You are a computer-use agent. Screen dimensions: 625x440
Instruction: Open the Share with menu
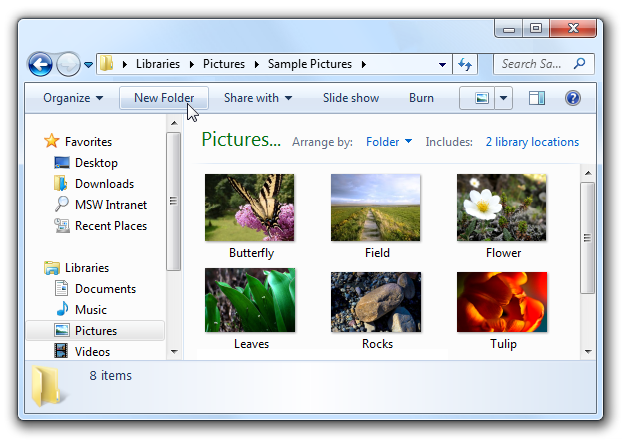[x=258, y=98]
